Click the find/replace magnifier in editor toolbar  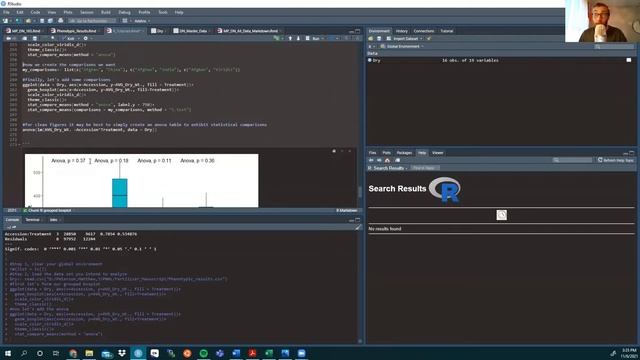click(53, 38)
